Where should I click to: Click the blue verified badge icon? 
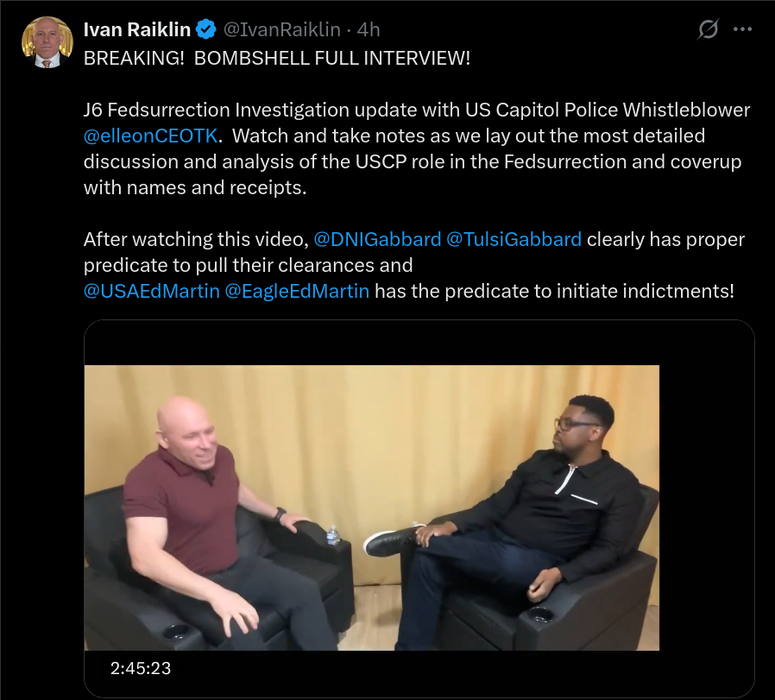pyautogui.click(x=206, y=29)
